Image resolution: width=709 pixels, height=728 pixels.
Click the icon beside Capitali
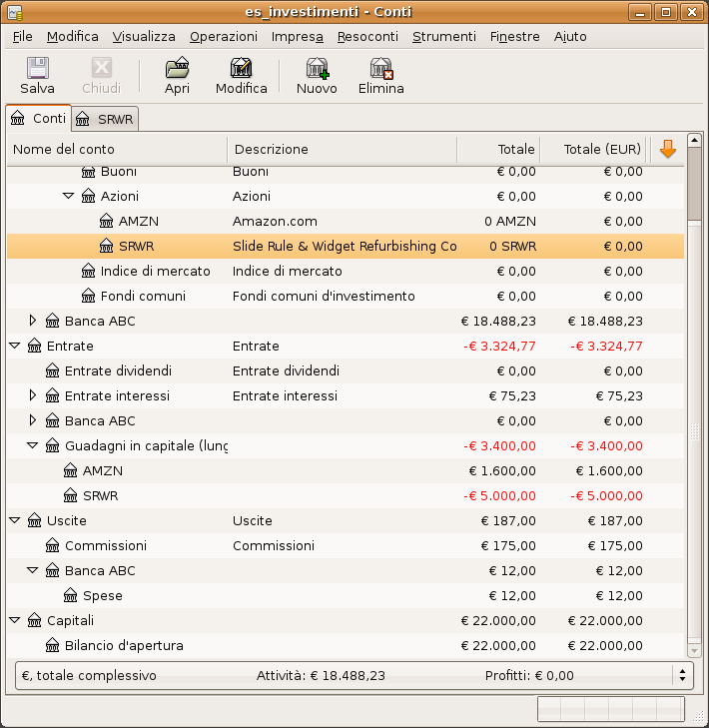pos(34,621)
